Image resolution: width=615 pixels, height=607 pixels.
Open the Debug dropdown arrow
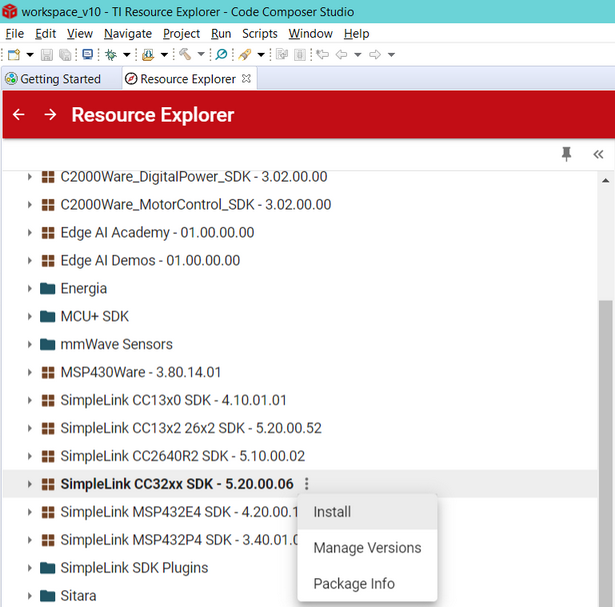click(x=127, y=55)
